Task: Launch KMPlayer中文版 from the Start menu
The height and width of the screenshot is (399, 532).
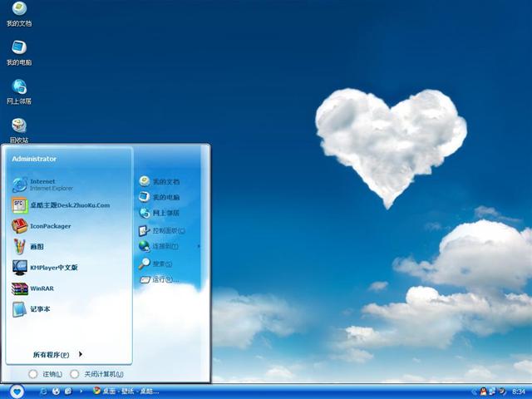Action: pos(45,268)
